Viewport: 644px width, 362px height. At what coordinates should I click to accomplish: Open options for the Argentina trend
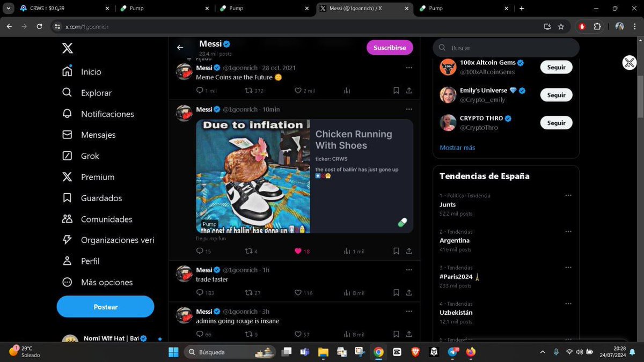pos(568,231)
